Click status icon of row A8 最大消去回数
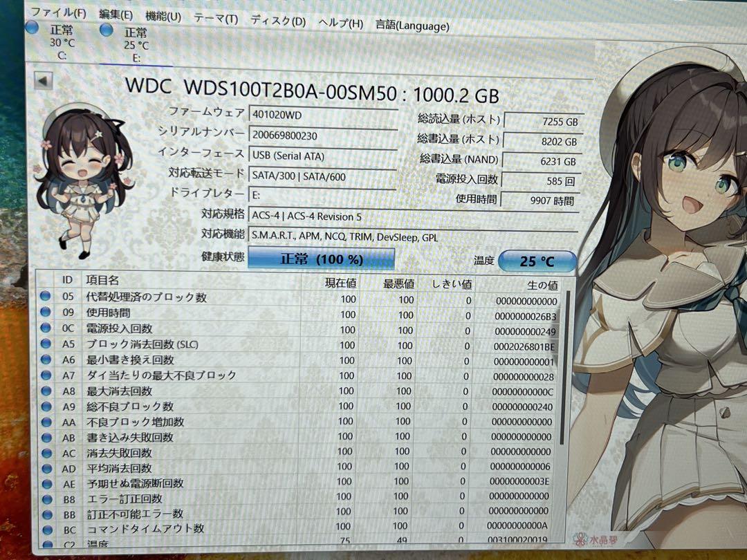Viewport: 747px width, 560px height. (46, 391)
